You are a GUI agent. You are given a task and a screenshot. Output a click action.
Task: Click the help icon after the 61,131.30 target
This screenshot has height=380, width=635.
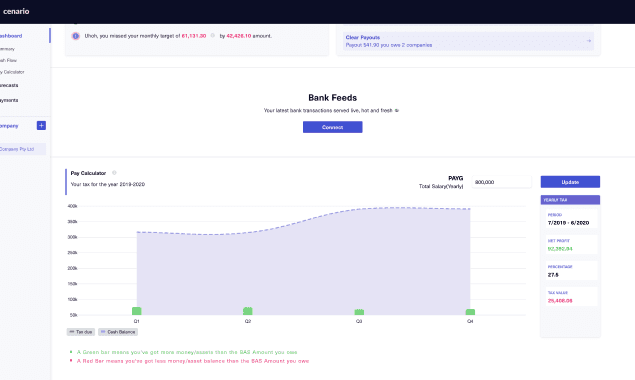point(213,36)
